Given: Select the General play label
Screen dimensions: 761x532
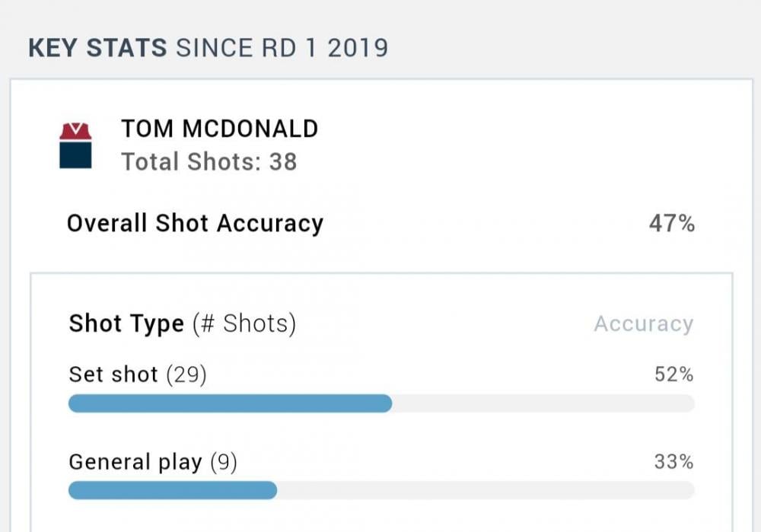Looking at the screenshot, I should (x=135, y=462).
